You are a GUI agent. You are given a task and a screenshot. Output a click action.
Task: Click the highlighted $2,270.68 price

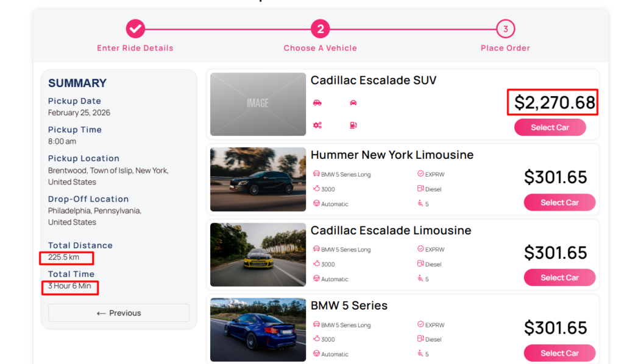click(x=552, y=103)
